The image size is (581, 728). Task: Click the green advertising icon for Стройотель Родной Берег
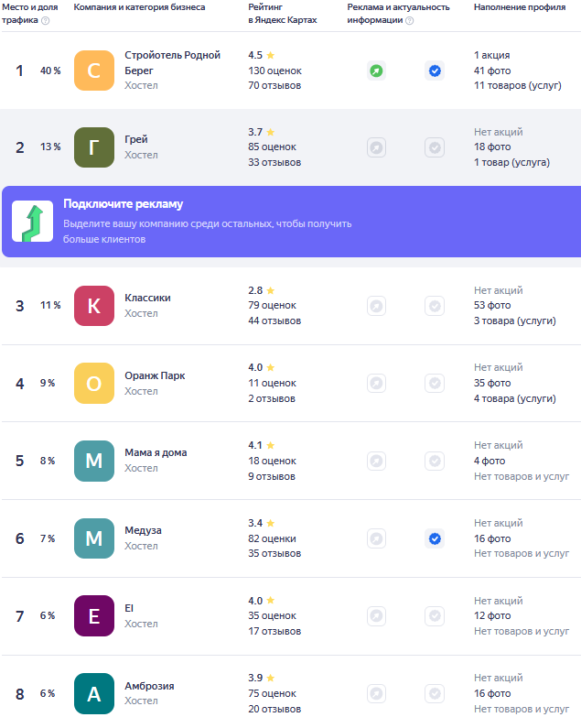pyautogui.click(x=376, y=71)
